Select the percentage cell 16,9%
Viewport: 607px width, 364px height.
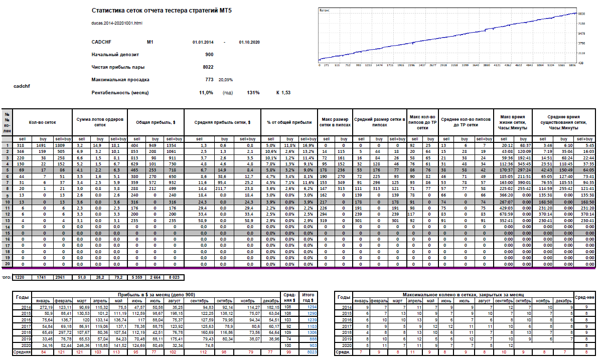[309, 145]
